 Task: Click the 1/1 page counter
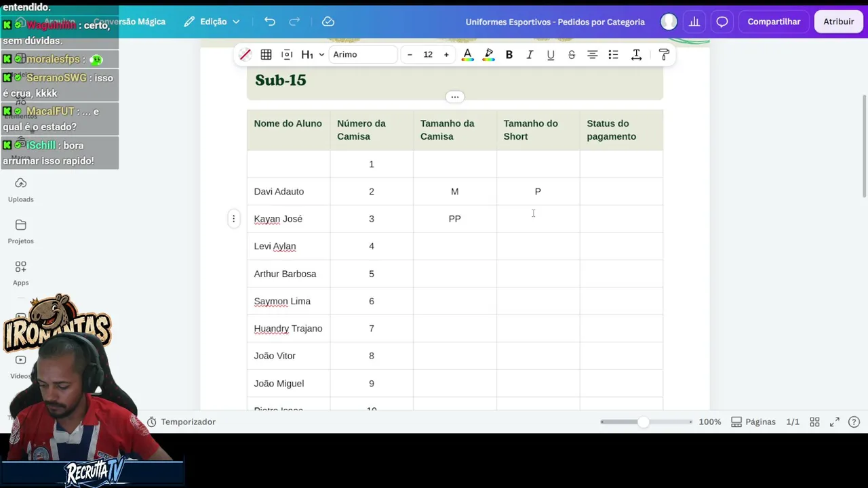tap(793, 422)
